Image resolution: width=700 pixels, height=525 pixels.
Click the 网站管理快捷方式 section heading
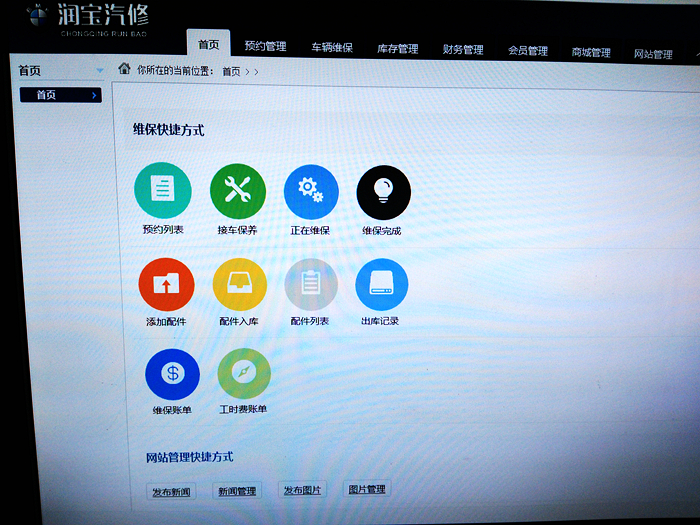[x=190, y=457]
